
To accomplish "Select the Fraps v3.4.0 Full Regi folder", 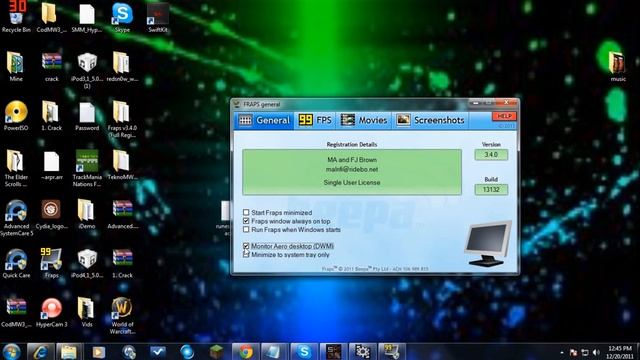I will (x=122, y=119).
